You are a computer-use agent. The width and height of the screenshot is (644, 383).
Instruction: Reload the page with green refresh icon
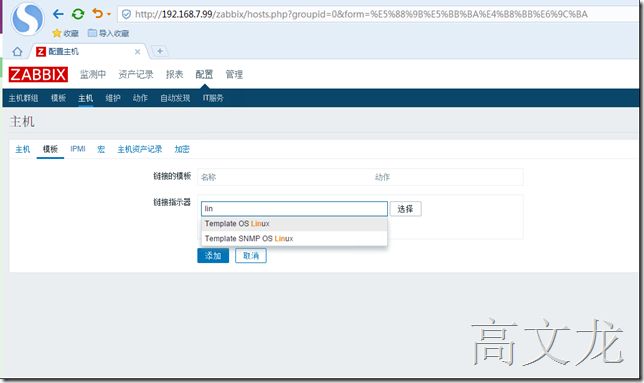tap(78, 14)
